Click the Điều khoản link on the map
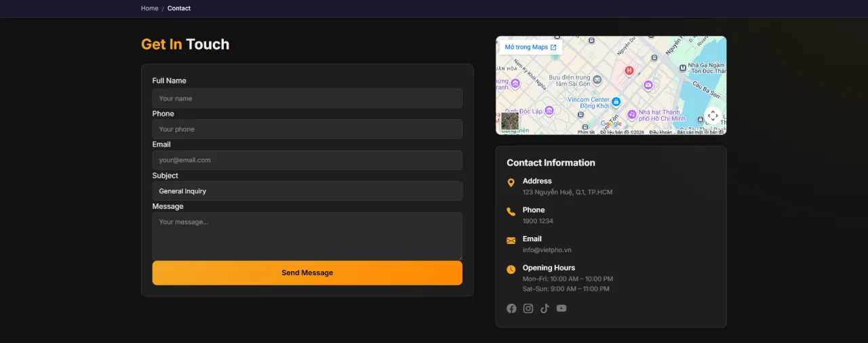This screenshot has height=343, width=868. (660, 132)
